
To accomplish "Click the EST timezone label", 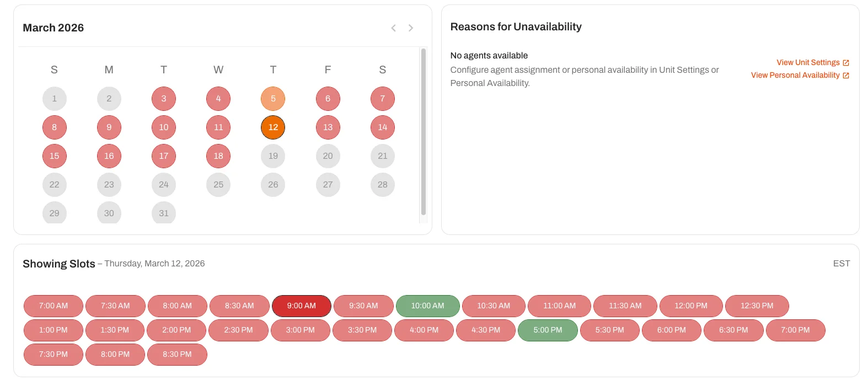I will tap(841, 263).
